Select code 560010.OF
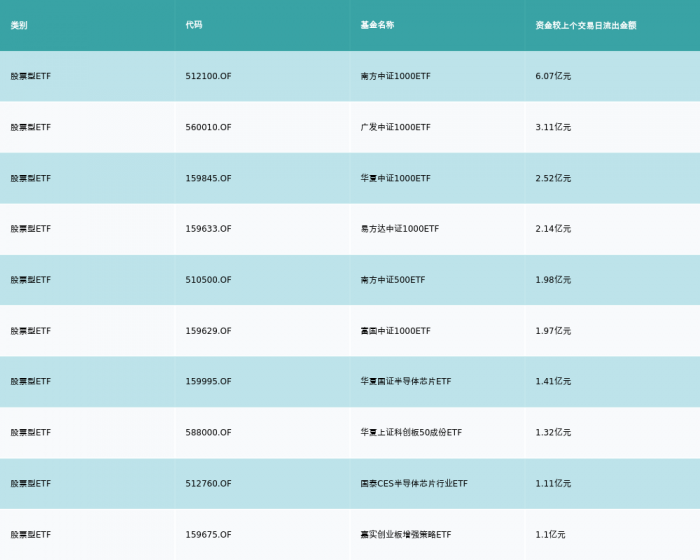The image size is (700, 560). [208, 127]
